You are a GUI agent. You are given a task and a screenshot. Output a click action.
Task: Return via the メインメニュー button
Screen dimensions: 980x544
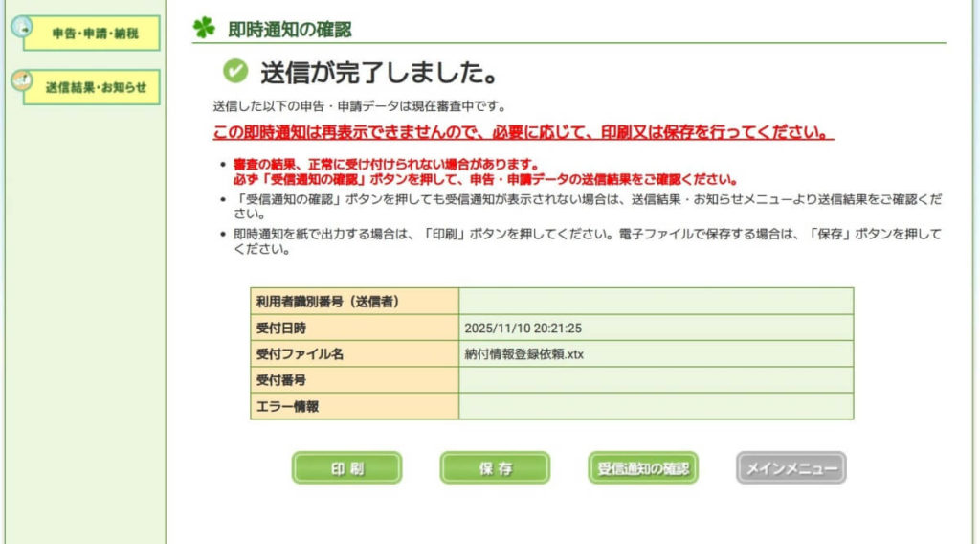(x=791, y=467)
